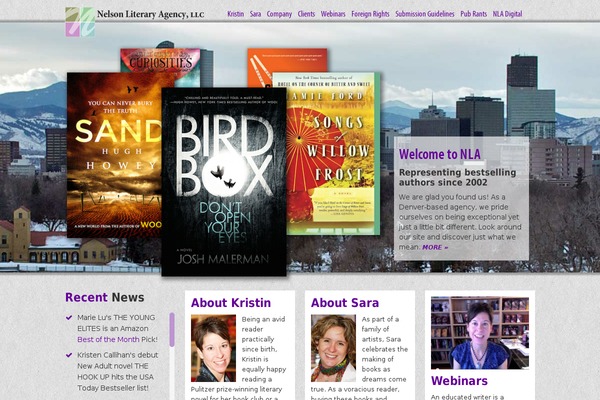Select Songs of Willow Frost cover
Screen dimensions: 600x400
333,153
